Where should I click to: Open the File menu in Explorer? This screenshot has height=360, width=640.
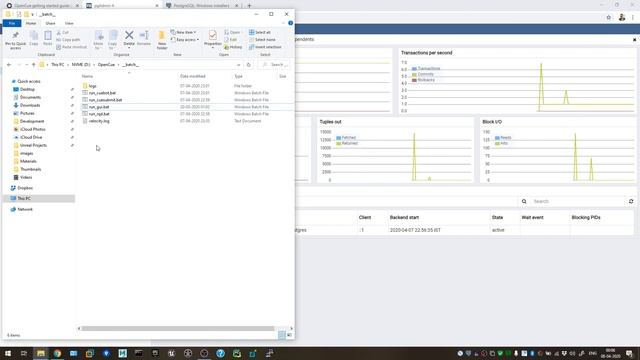pos(12,23)
